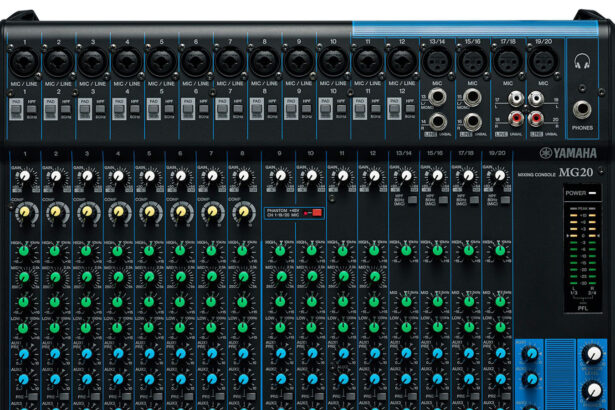Screen dimensions: 615x410
Task: Adjust channel 9 blue AUX1 knob
Action: tap(280, 354)
